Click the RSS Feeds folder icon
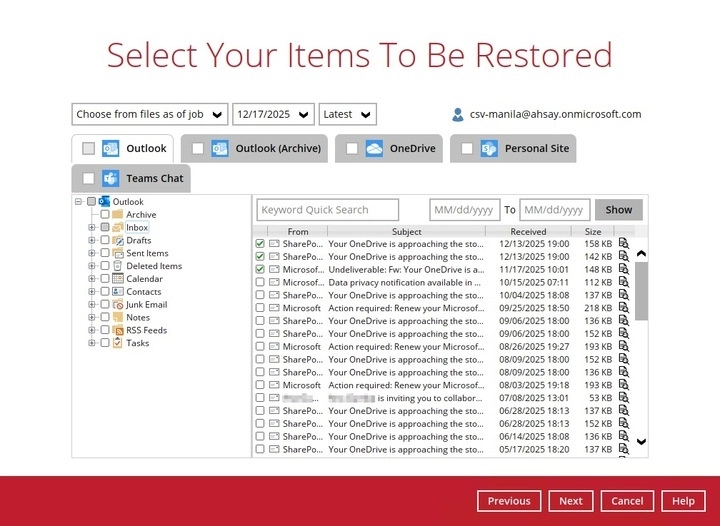720x526 pixels. (x=118, y=330)
